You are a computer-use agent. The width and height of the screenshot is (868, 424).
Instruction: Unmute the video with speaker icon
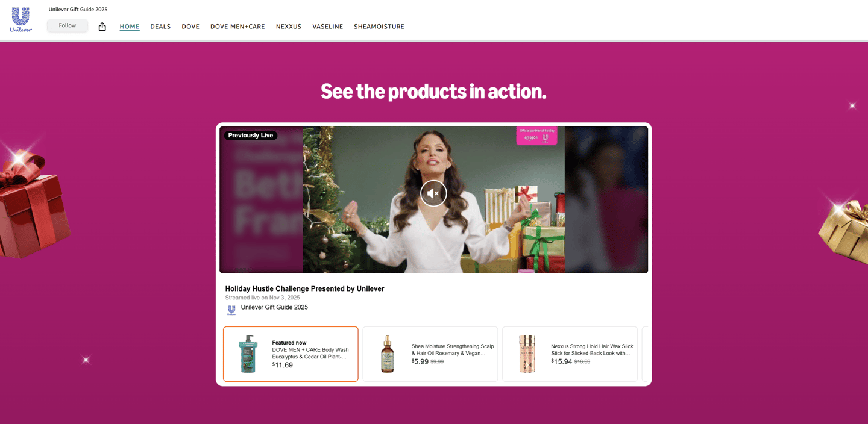[x=433, y=193]
